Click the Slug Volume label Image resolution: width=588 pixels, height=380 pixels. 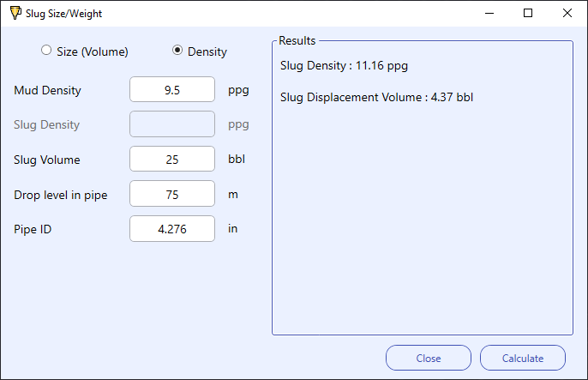47,160
